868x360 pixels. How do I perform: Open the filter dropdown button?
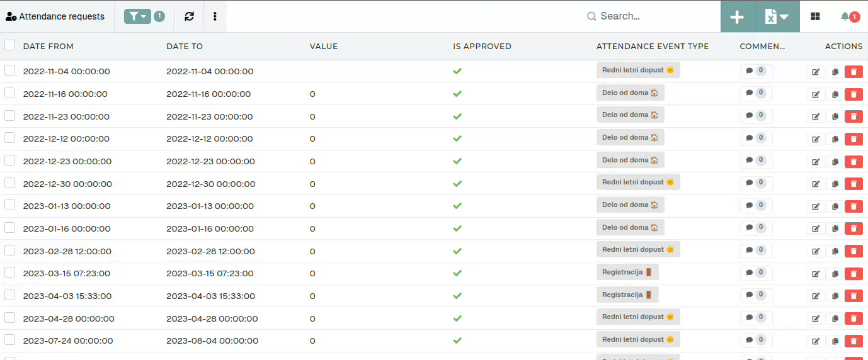tap(137, 16)
